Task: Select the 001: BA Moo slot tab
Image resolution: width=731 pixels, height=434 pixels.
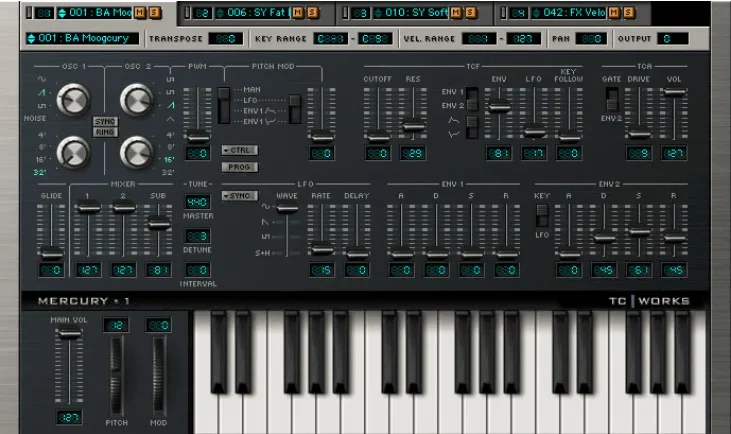Action: pyautogui.click(x=99, y=13)
